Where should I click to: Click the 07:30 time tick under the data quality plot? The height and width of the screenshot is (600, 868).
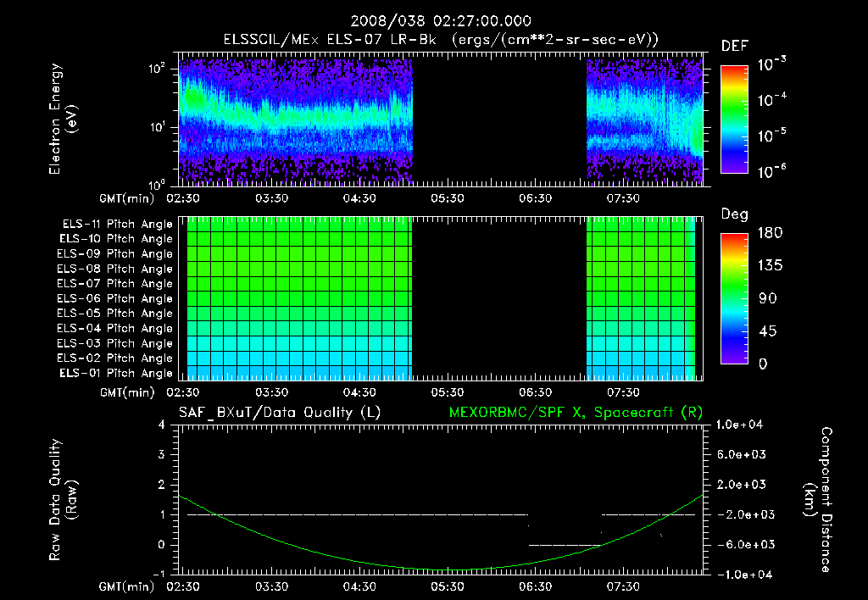[x=623, y=586]
